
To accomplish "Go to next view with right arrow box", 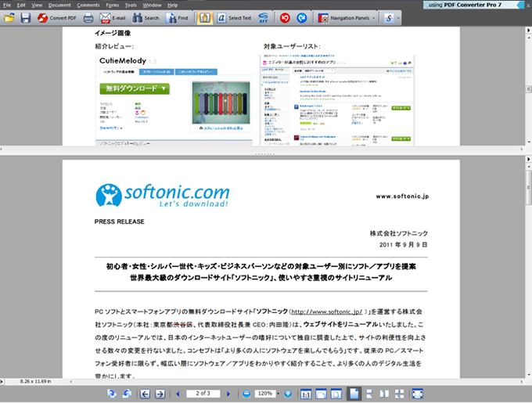I will (x=160, y=394).
